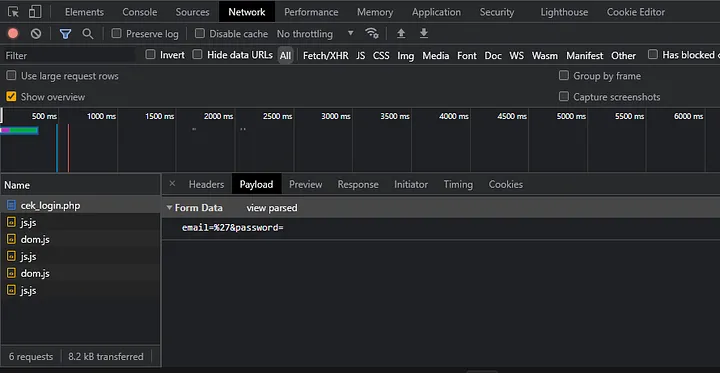Check the Invert filter option
The width and height of the screenshot is (720, 373).
(150, 55)
